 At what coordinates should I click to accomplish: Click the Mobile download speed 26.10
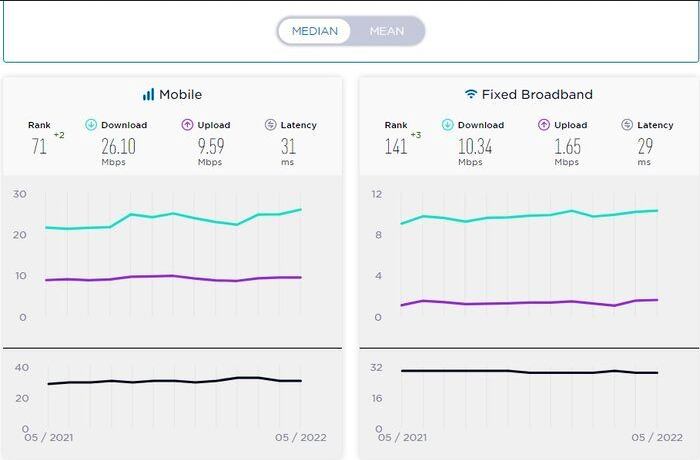click(118, 146)
